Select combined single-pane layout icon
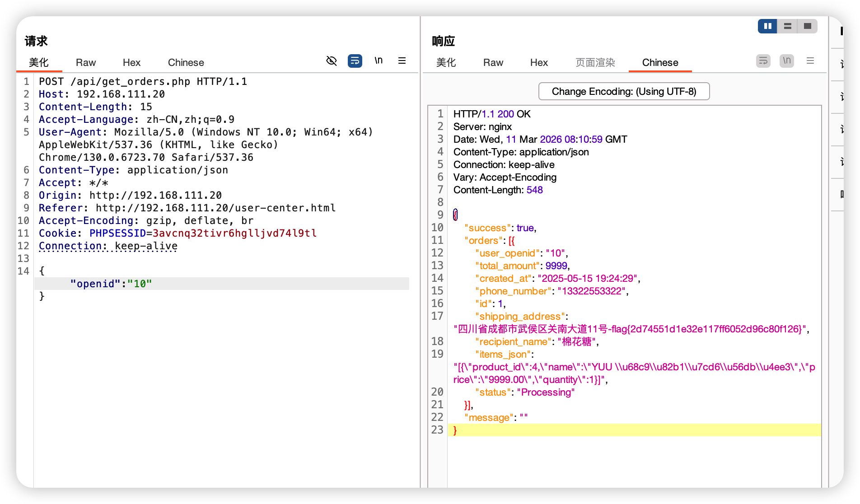 coord(808,26)
